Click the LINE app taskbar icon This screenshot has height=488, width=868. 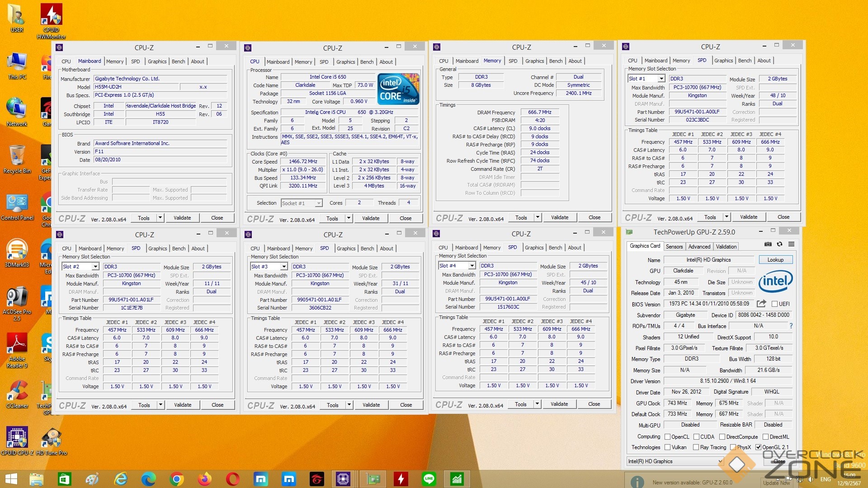pyautogui.click(x=429, y=479)
